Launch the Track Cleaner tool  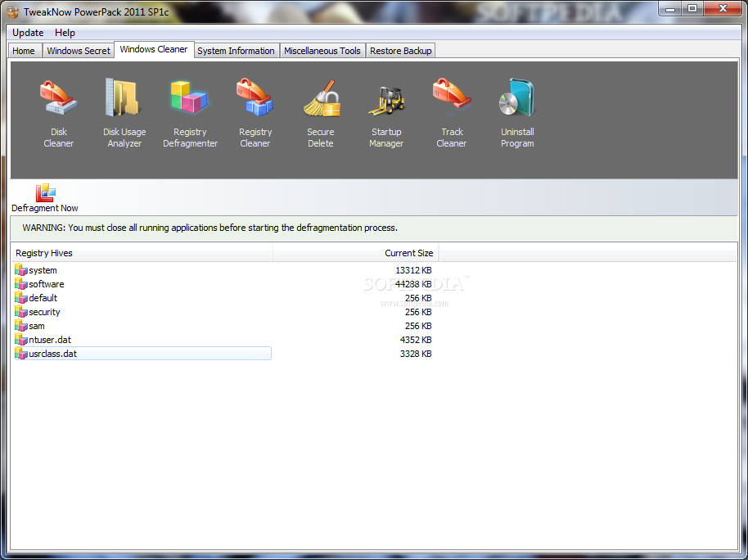(451, 114)
